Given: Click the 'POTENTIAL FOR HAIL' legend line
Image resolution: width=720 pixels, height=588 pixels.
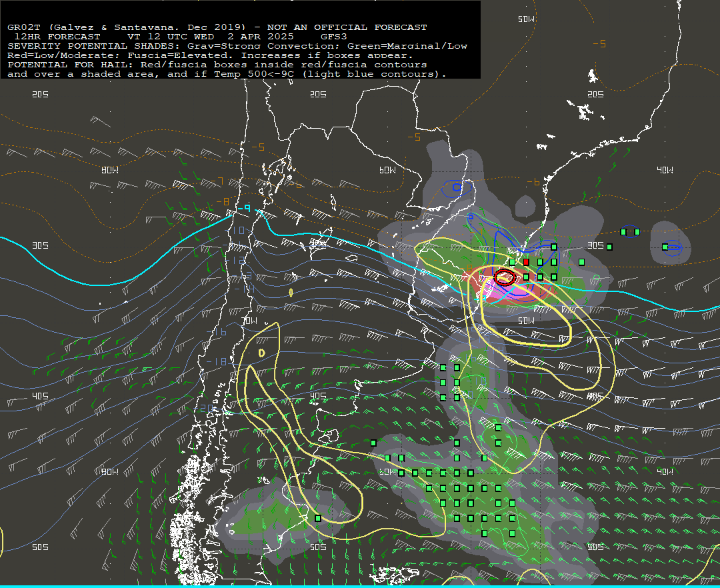Looking at the screenshot, I should point(217,65).
